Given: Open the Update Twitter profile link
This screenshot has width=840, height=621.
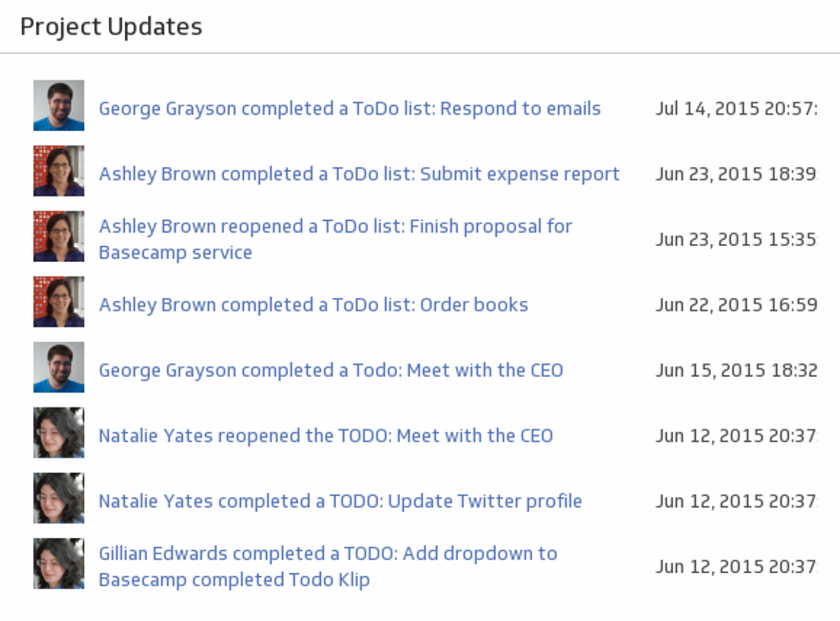Looking at the screenshot, I should click(340, 501).
